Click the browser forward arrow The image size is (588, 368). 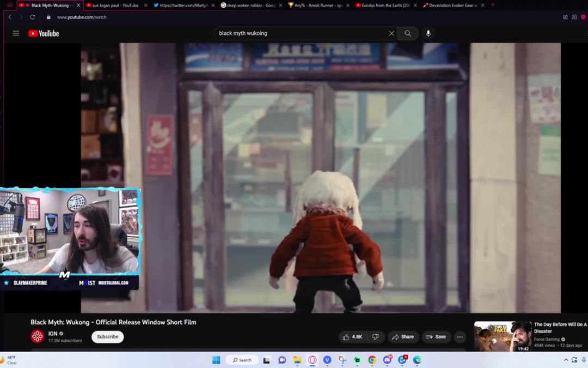click(x=21, y=17)
